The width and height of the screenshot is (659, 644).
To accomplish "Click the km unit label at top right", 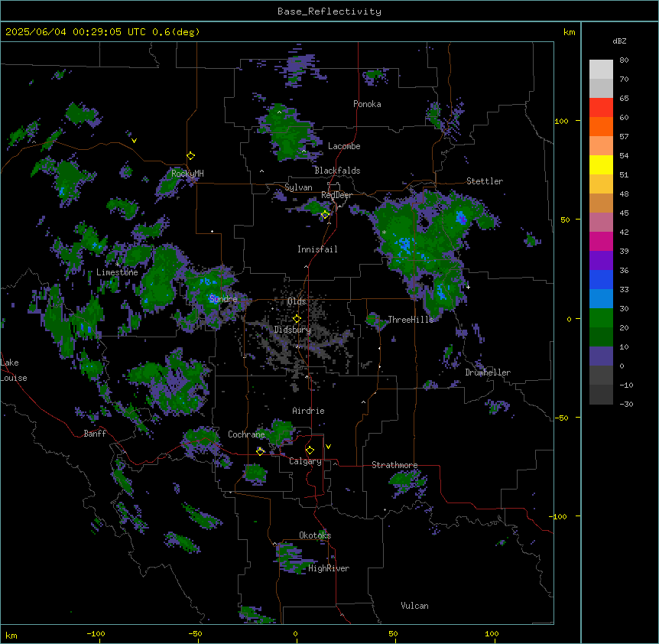I will pos(570,32).
